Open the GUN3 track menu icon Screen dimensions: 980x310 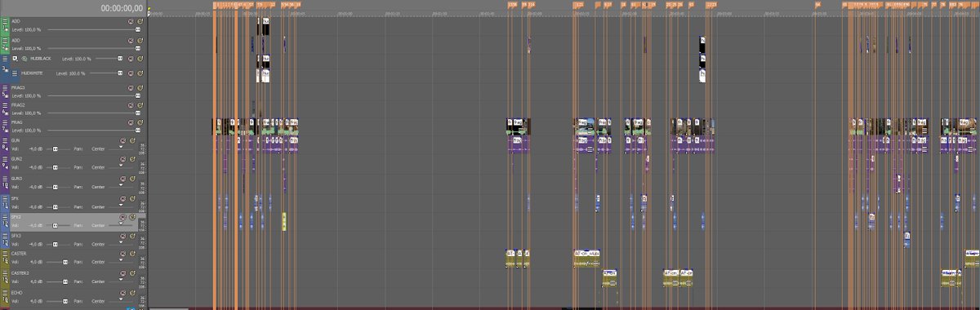pos(6,179)
